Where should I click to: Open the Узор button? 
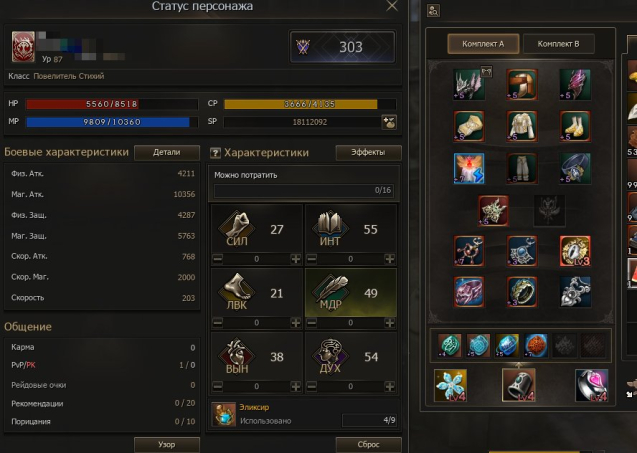[x=167, y=444]
